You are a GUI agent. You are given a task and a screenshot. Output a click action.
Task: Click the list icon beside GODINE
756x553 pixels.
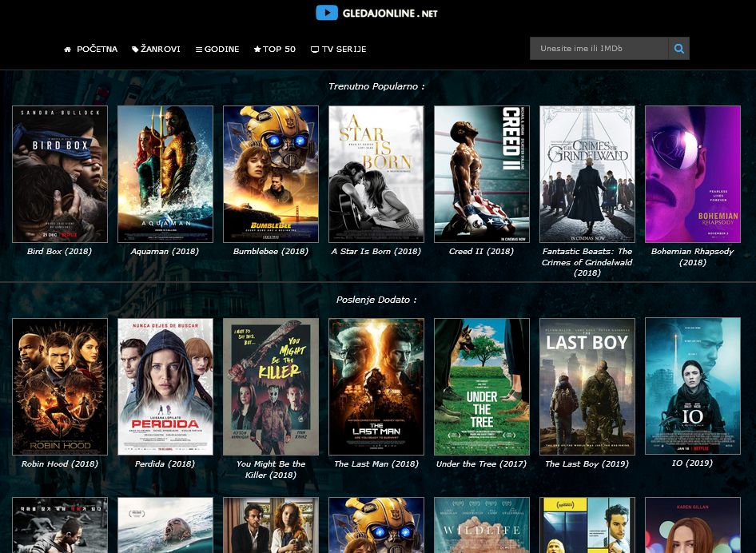(x=198, y=48)
